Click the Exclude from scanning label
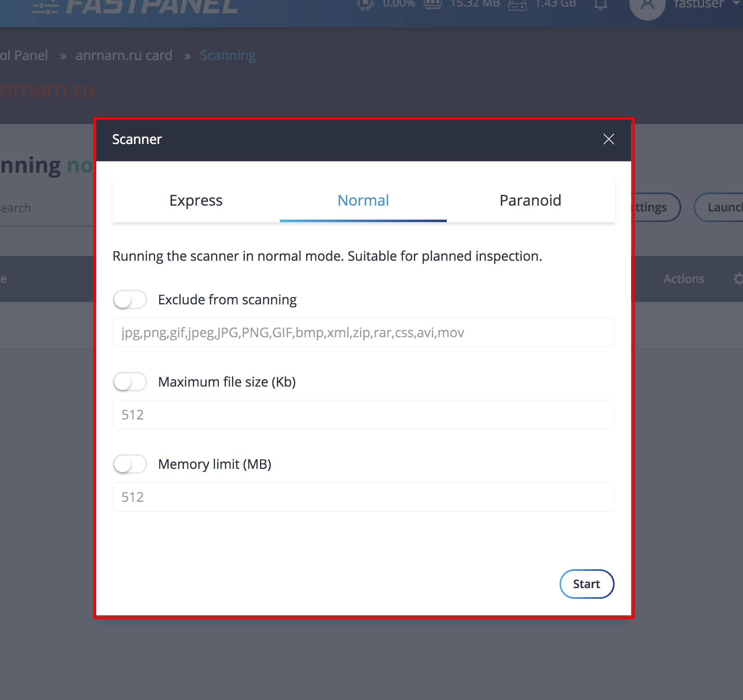743x700 pixels. pos(227,300)
